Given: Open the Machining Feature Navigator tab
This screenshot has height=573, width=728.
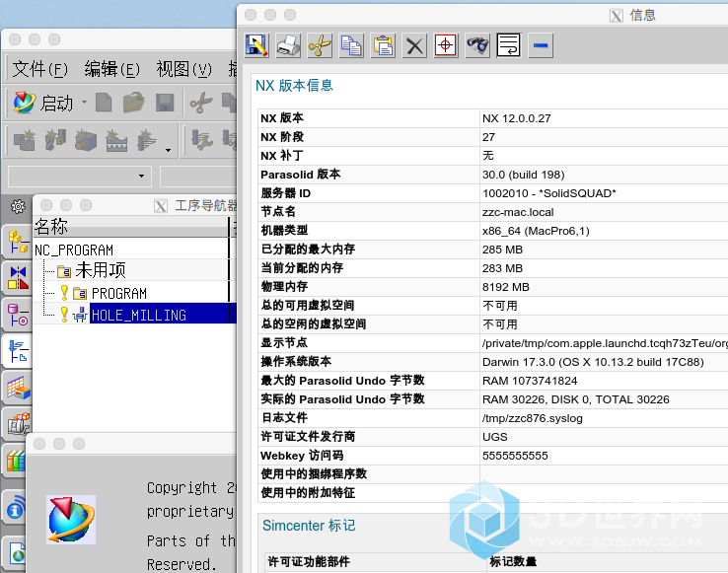Looking at the screenshot, I should pos(18,388).
